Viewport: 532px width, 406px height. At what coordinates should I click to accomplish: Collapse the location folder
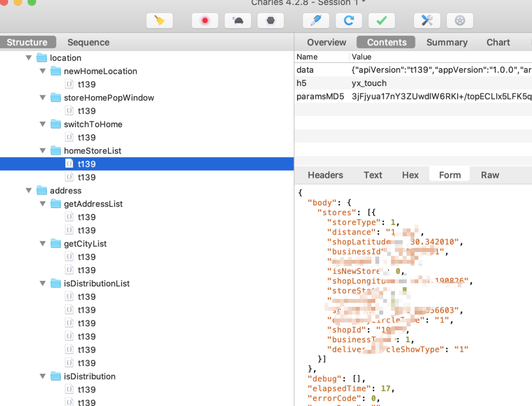pos(29,58)
